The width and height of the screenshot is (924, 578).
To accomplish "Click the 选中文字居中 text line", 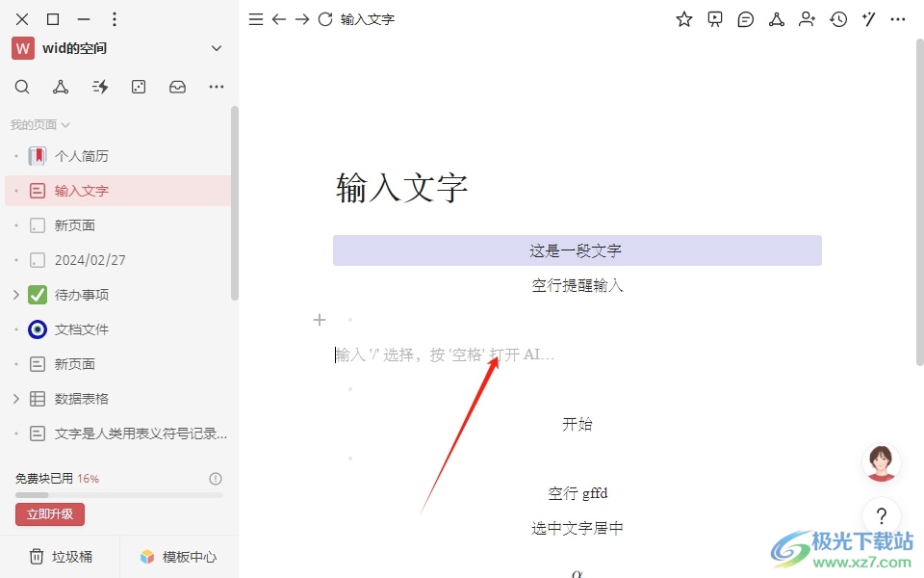I will (577, 528).
